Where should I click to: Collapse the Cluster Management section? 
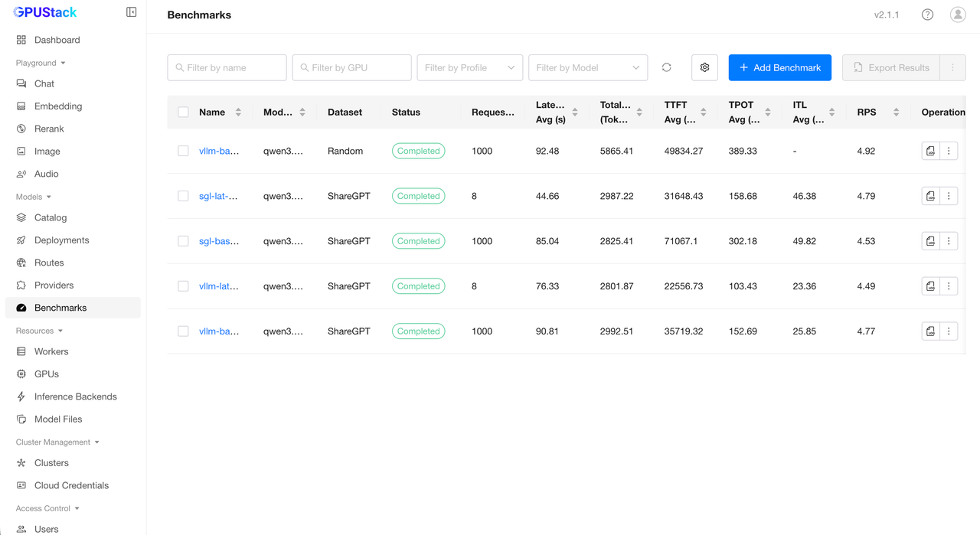(x=57, y=442)
